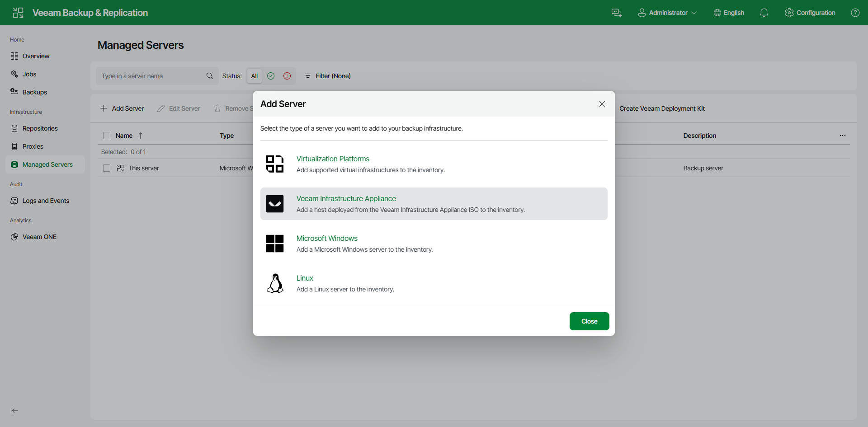The image size is (868, 427).
Task: Click the Configuration button label
Action: (816, 13)
